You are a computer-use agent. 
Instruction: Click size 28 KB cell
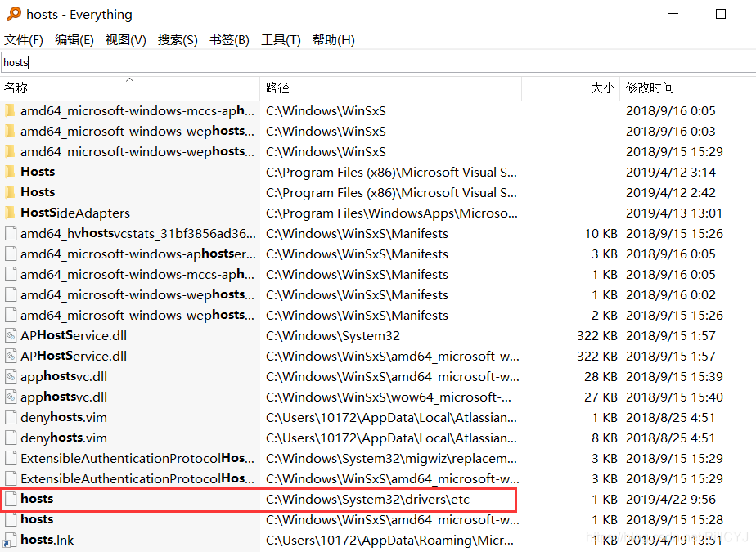click(x=601, y=376)
